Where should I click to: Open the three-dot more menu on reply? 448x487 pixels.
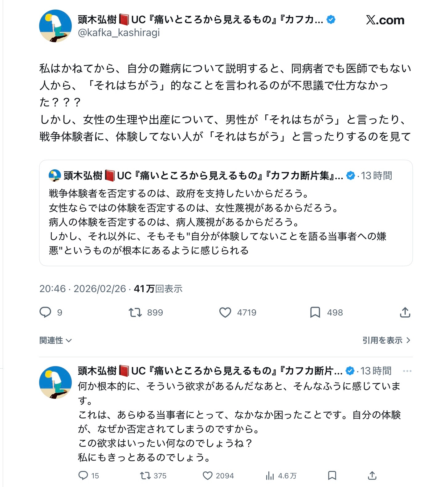coord(407,371)
